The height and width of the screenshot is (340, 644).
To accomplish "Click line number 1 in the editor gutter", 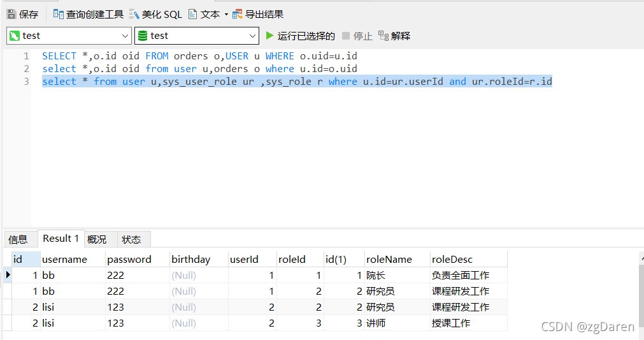I will 26,56.
